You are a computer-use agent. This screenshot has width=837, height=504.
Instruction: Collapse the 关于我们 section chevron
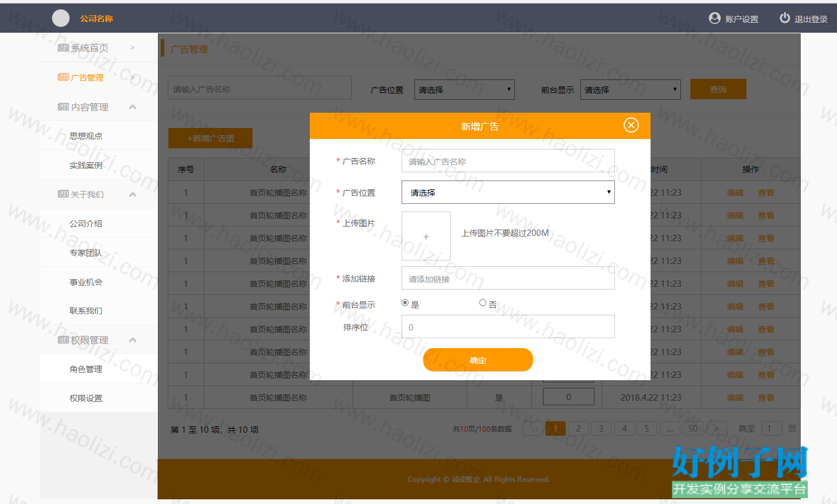pyautogui.click(x=133, y=194)
